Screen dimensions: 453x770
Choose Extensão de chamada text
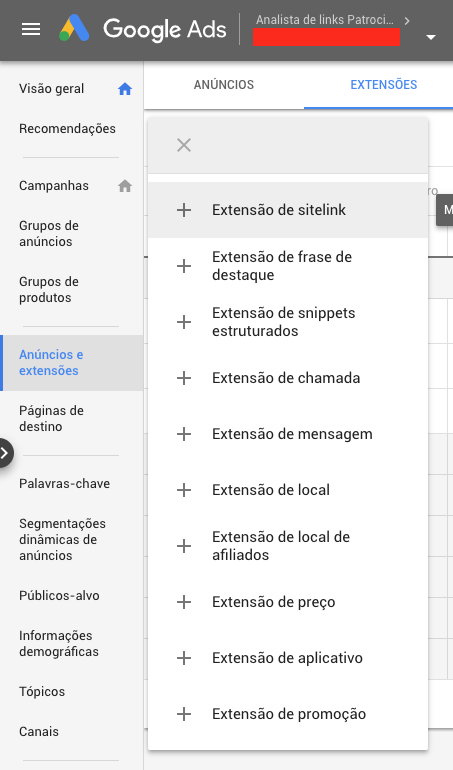pos(286,378)
